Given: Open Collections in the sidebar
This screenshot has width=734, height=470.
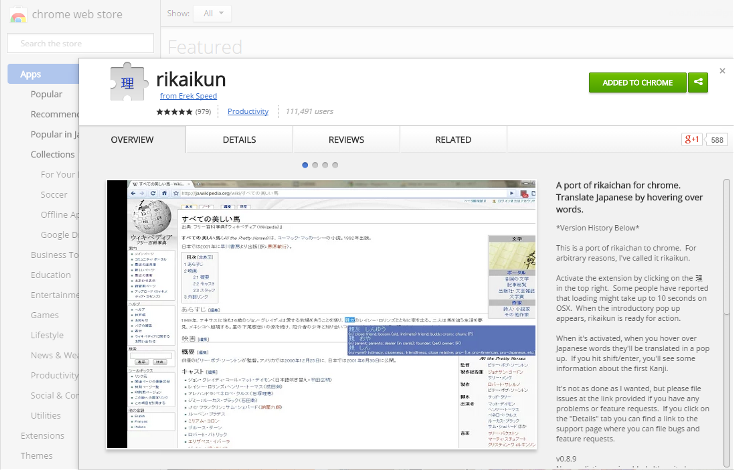Looking at the screenshot, I should pos(52,154).
